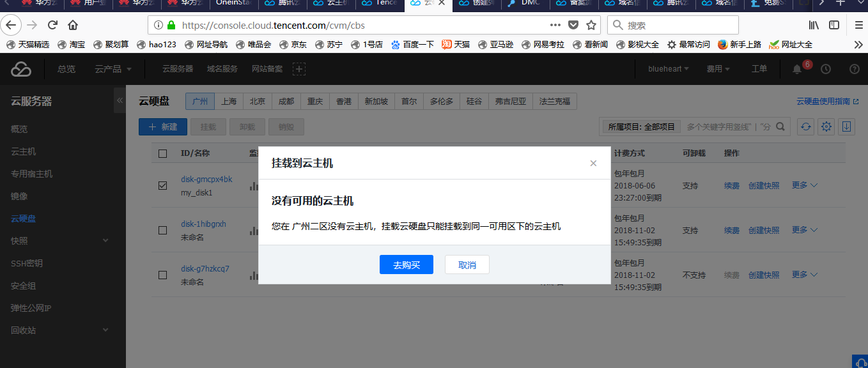Close the 挂载到云主机 dialog with X
The width and height of the screenshot is (868, 368).
[x=593, y=164]
